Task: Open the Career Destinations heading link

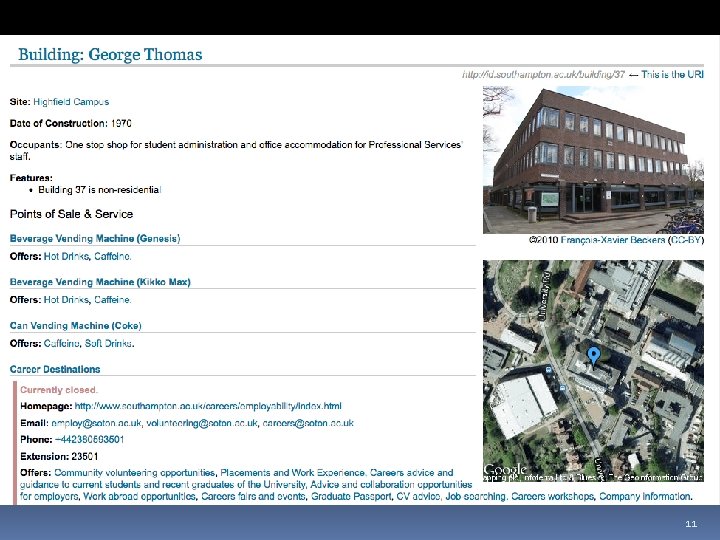Action: (x=55, y=369)
